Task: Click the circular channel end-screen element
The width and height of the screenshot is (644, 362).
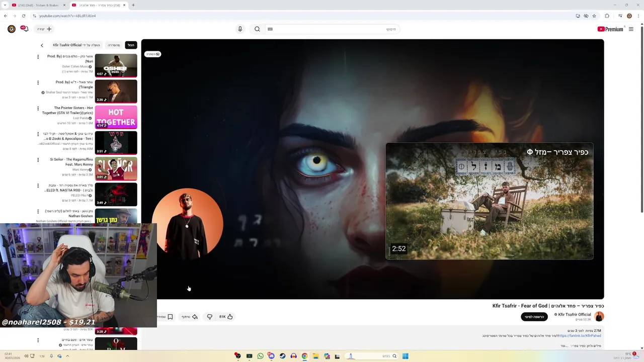Action: click(188, 224)
